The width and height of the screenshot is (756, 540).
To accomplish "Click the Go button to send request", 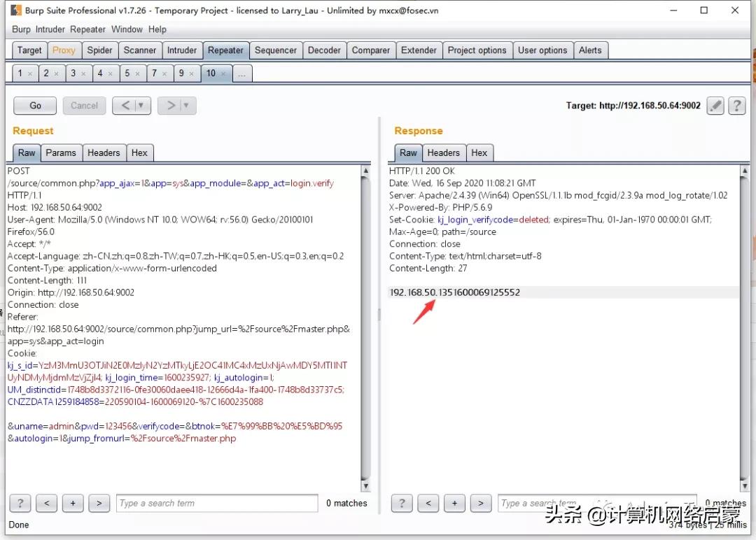I will coord(35,106).
